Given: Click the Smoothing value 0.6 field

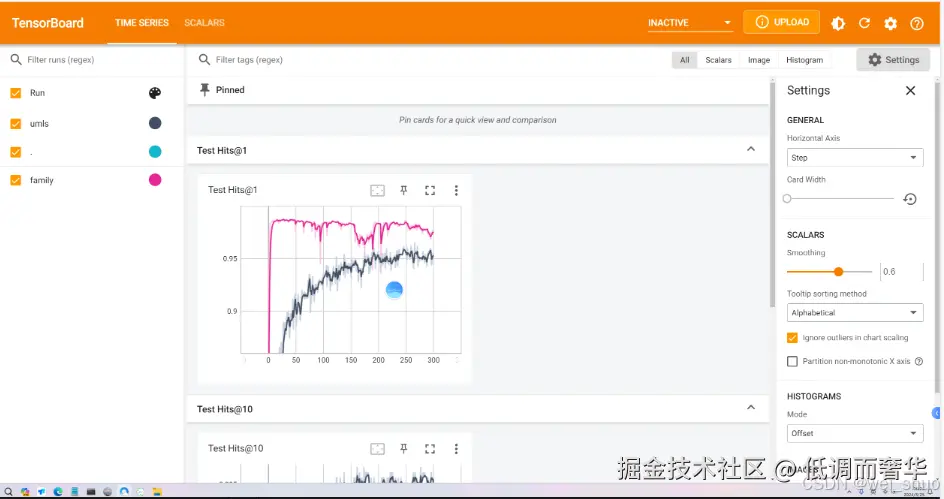Looking at the screenshot, I should tap(901, 272).
